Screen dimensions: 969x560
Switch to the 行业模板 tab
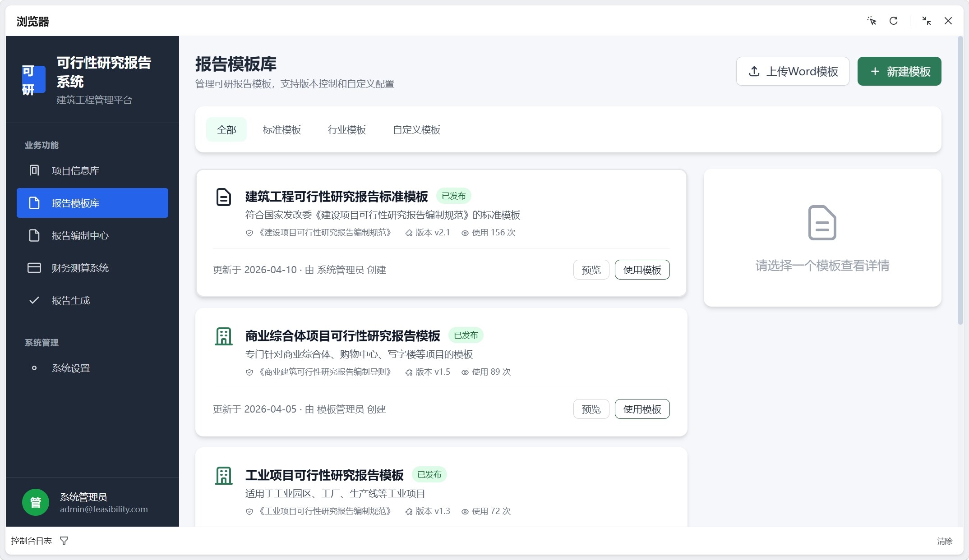coord(346,130)
